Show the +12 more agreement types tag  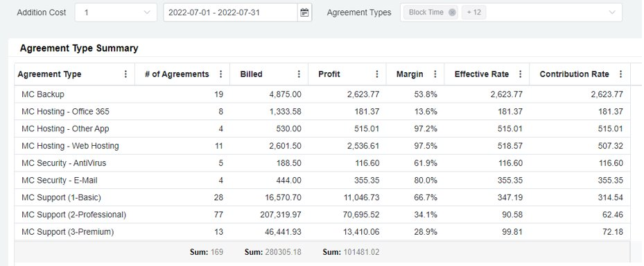(473, 13)
